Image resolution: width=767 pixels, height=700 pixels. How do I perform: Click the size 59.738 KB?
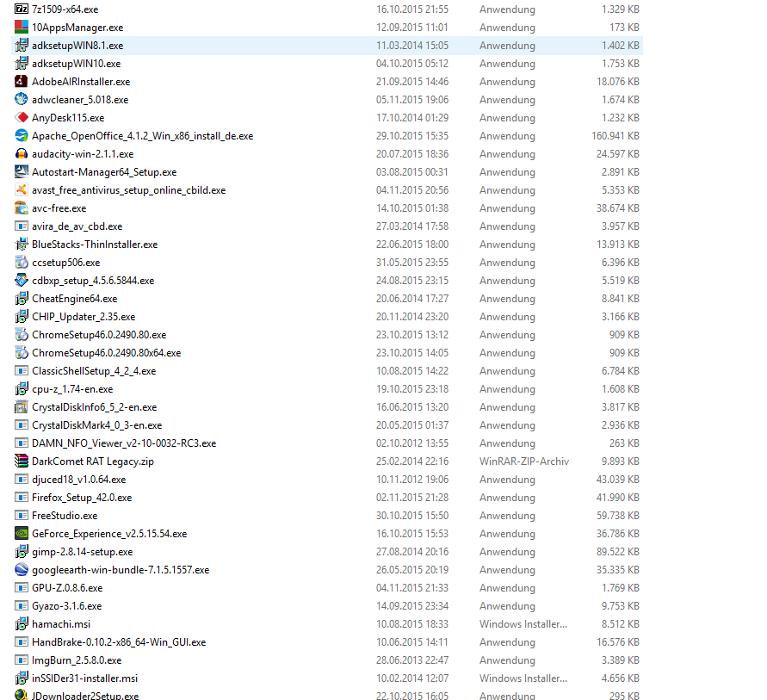618,516
